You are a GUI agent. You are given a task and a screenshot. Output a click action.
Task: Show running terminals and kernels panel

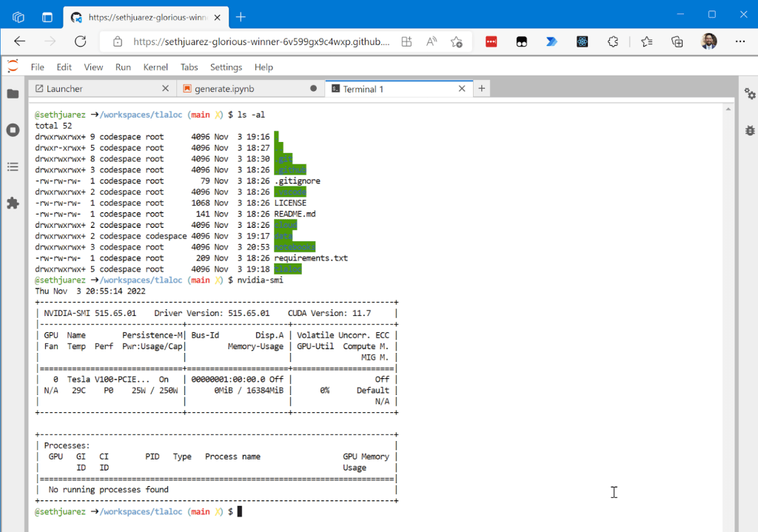13,130
